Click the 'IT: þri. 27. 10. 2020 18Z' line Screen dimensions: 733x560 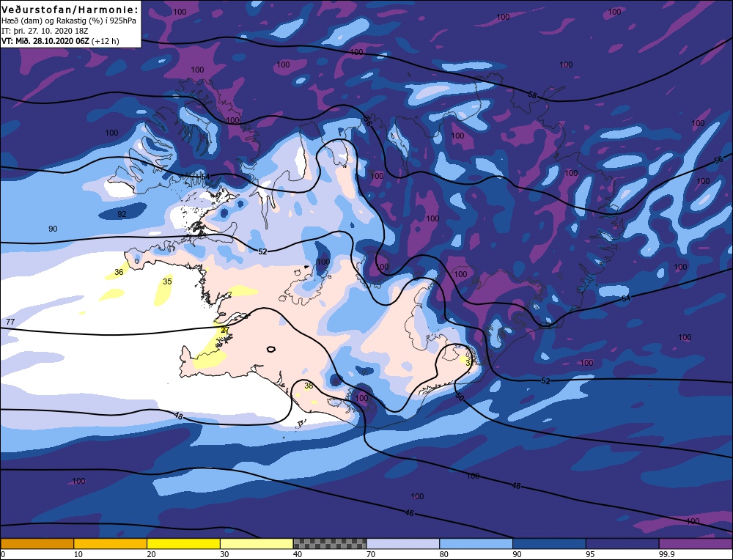(x=45, y=31)
